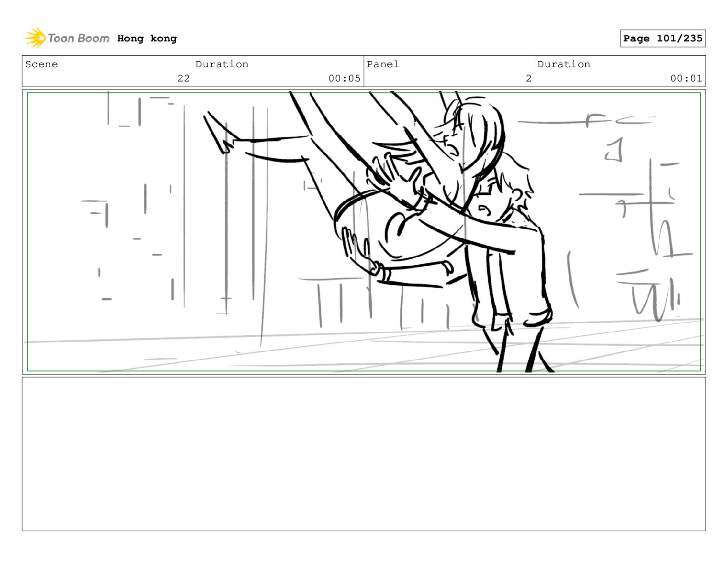Viewport: 728px width, 564px height.
Task: Click the 'Duration' label beside Scene
Action: point(222,64)
